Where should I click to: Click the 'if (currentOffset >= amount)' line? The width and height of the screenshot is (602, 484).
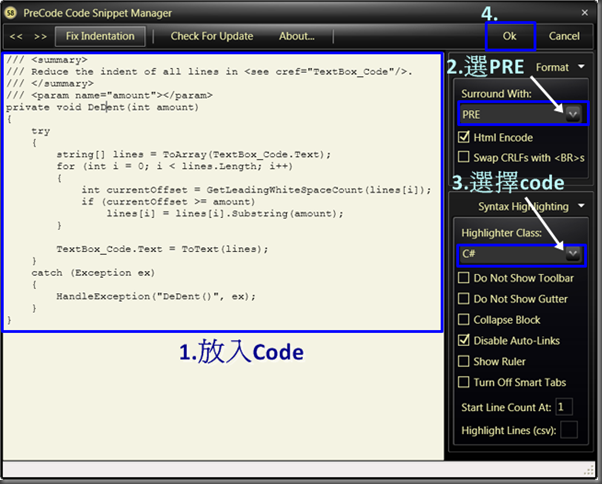coord(168,202)
